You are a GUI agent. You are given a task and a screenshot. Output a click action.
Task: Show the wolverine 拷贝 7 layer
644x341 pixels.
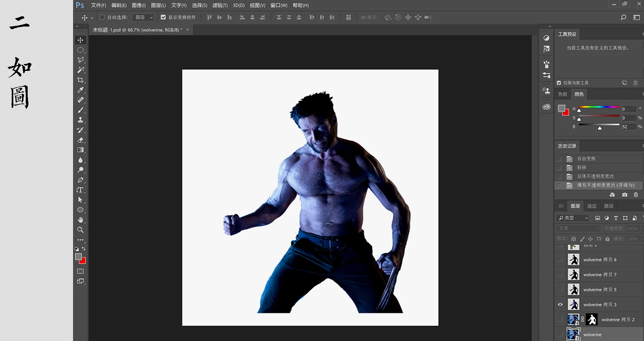pyautogui.click(x=560, y=275)
